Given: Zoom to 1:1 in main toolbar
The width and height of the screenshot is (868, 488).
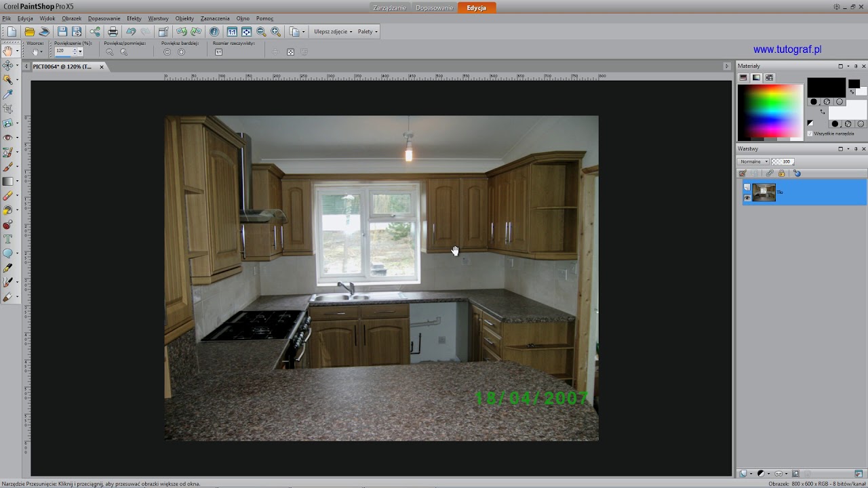Looking at the screenshot, I should coord(232,32).
